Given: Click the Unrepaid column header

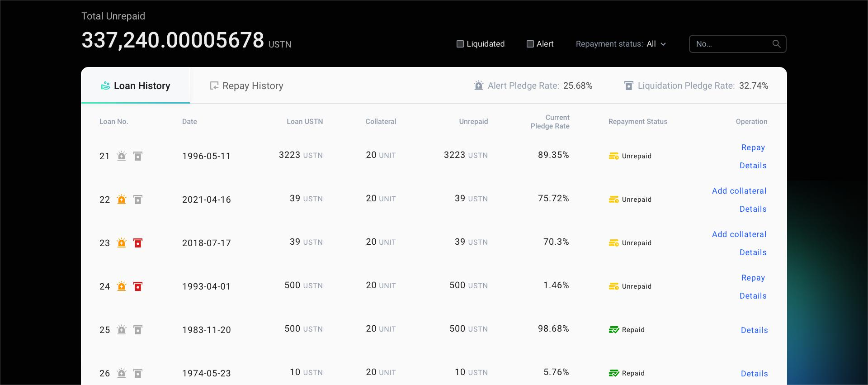Looking at the screenshot, I should tap(473, 122).
